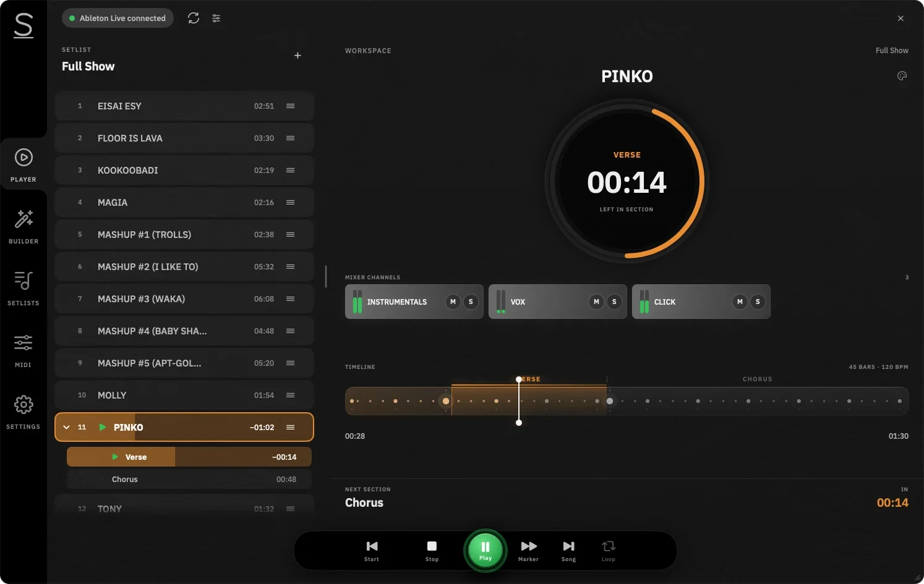Click drag handle for MOLLY
Viewport: 924px width, 584px height.
pos(291,396)
